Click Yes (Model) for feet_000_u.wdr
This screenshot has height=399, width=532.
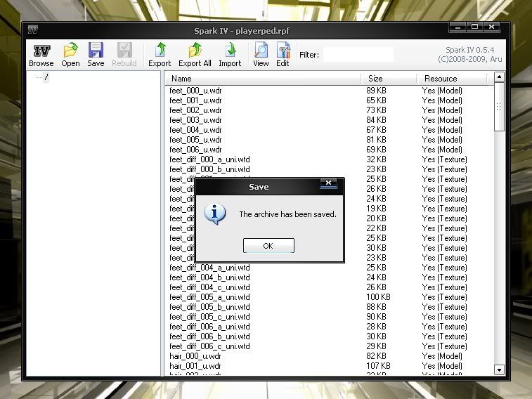coord(442,91)
